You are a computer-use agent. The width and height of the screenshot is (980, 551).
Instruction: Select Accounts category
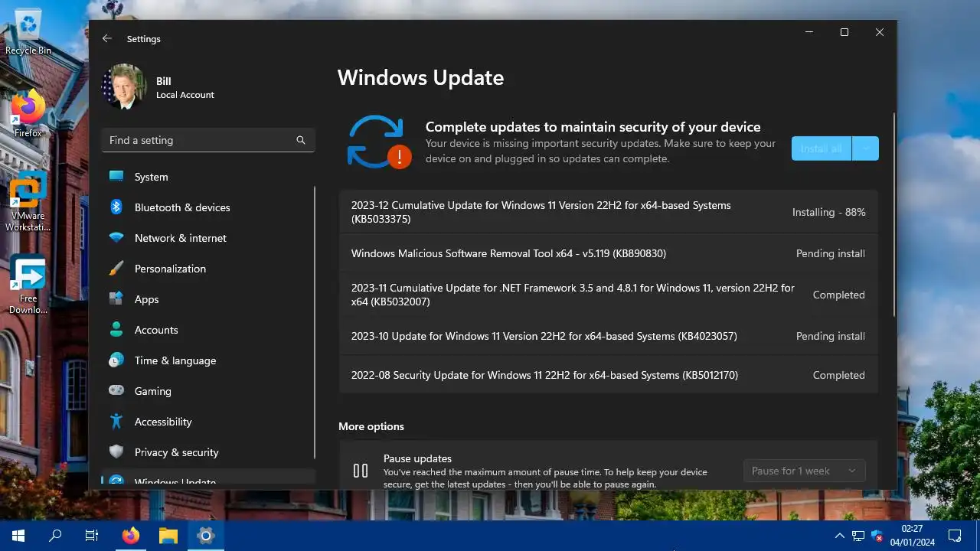pos(207,330)
